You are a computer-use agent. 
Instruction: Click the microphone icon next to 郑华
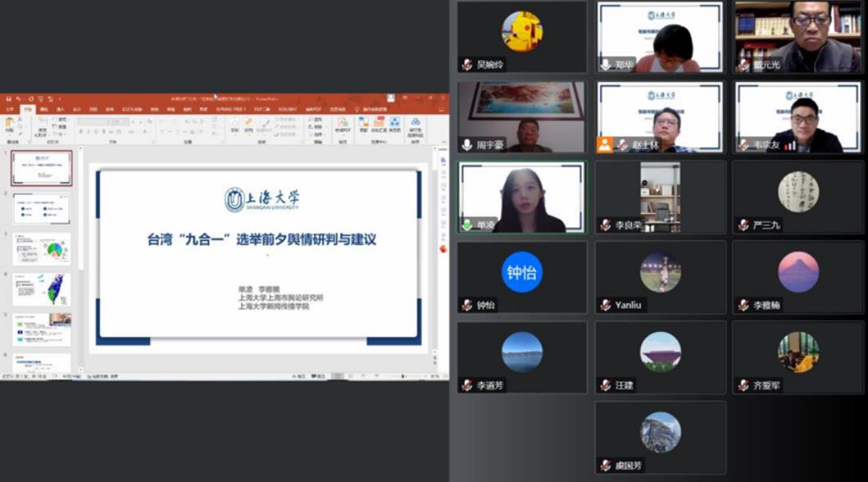tap(606, 65)
